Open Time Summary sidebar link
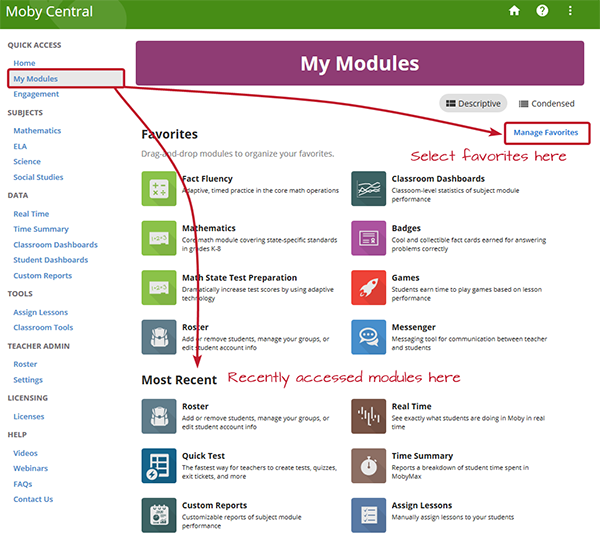 click(x=41, y=229)
